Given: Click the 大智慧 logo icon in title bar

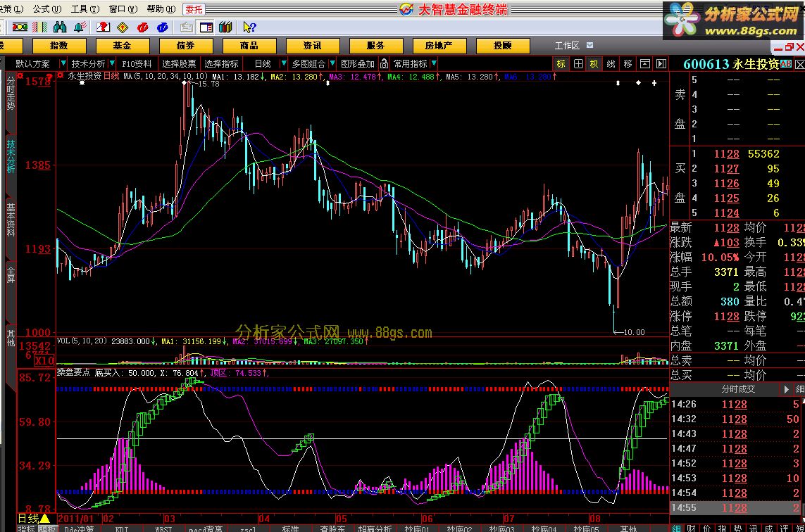Looking at the screenshot, I should coord(406,8).
